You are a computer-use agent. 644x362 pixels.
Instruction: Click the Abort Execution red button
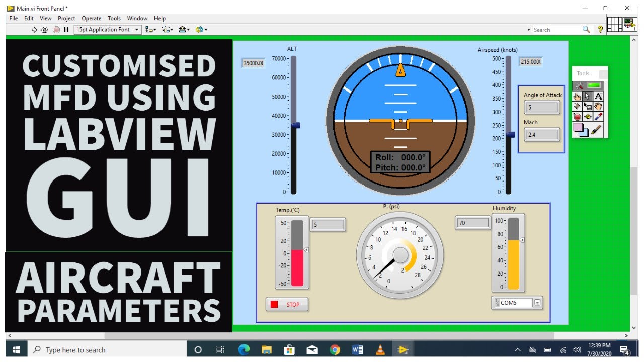(x=56, y=30)
